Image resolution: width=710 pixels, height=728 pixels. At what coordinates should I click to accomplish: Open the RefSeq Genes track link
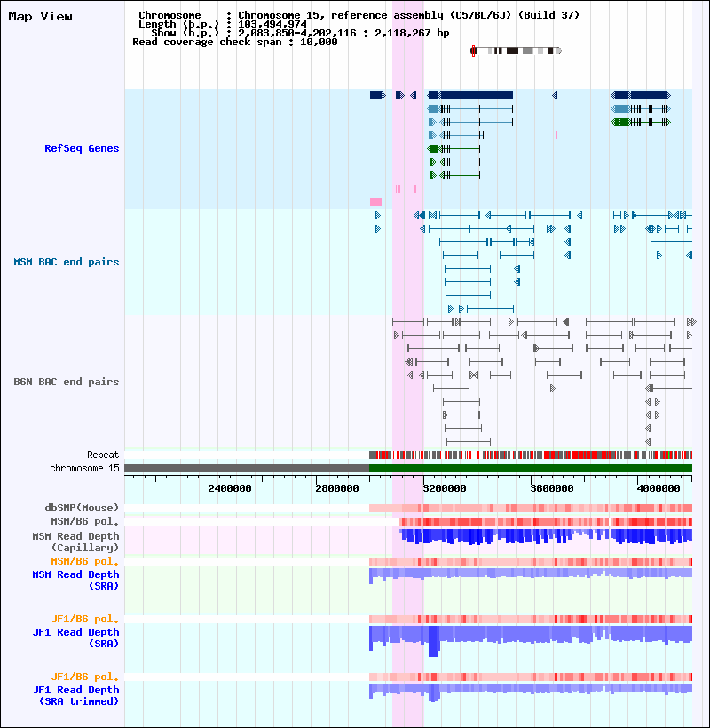(82, 148)
